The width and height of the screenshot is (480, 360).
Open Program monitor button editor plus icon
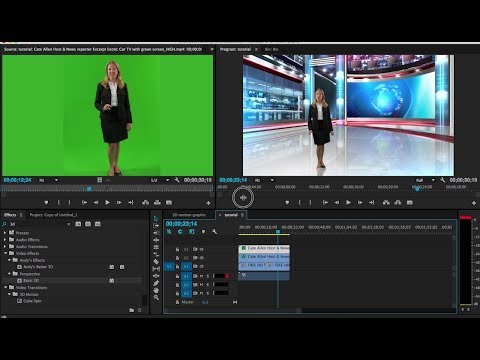coord(474,203)
